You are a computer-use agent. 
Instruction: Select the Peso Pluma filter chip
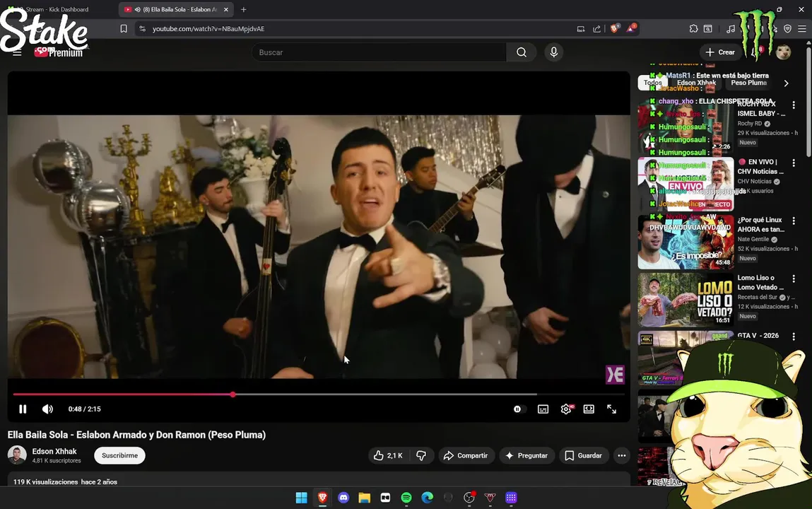[x=749, y=83]
